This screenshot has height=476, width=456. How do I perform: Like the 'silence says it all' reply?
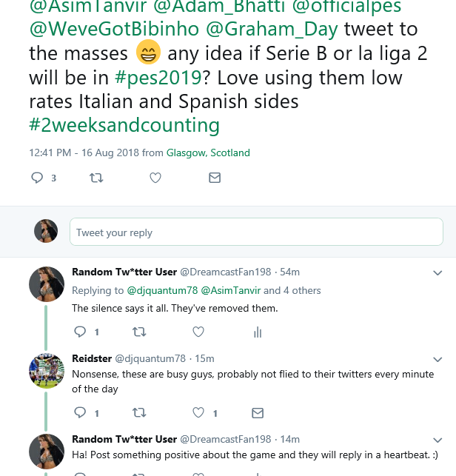tap(198, 332)
